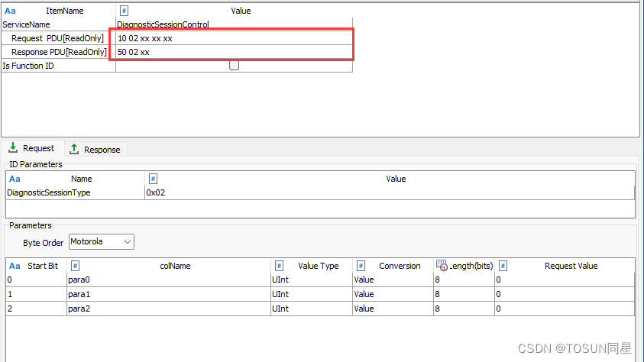644x362 pixels.
Task: Click the Conversion column header
Action: pos(400,266)
